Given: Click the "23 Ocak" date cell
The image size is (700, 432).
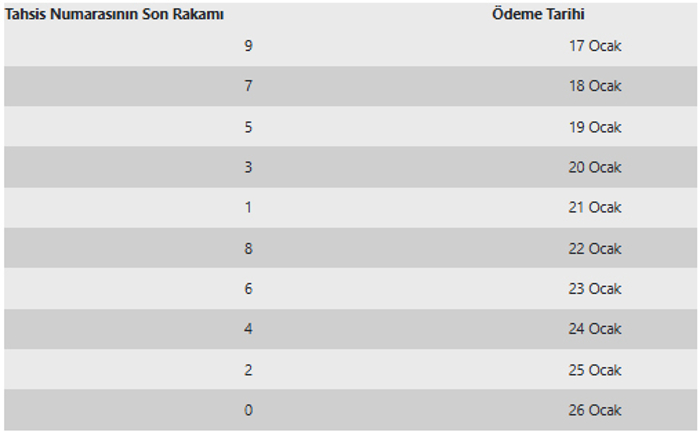Looking at the screenshot, I should click(x=595, y=288).
